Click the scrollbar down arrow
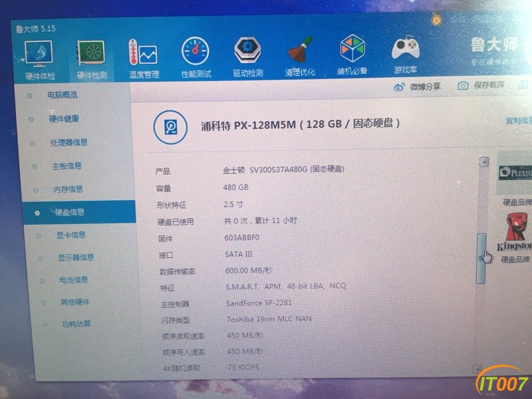The height and width of the screenshot is (399, 532). tap(477, 369)
